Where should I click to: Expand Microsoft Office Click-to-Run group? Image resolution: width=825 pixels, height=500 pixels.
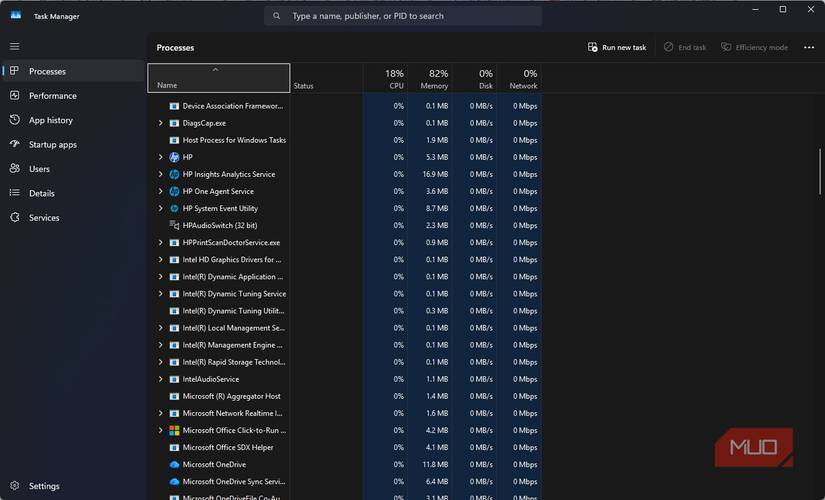pos(160,431)
